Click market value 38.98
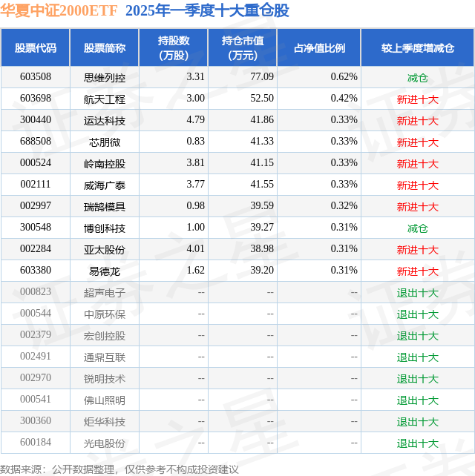The image size is (475, 476). coord(262,249)
